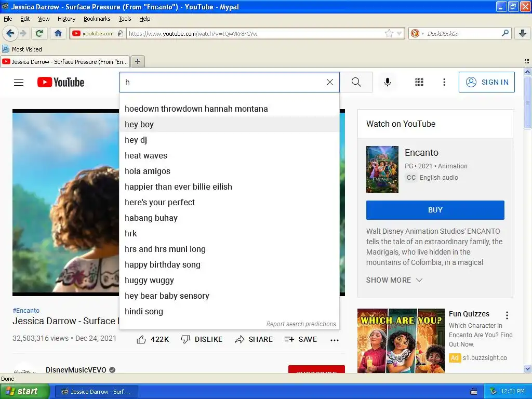Screen dimensions: 532x399
Task: Open the Edit menu
Action: [25, 19]
